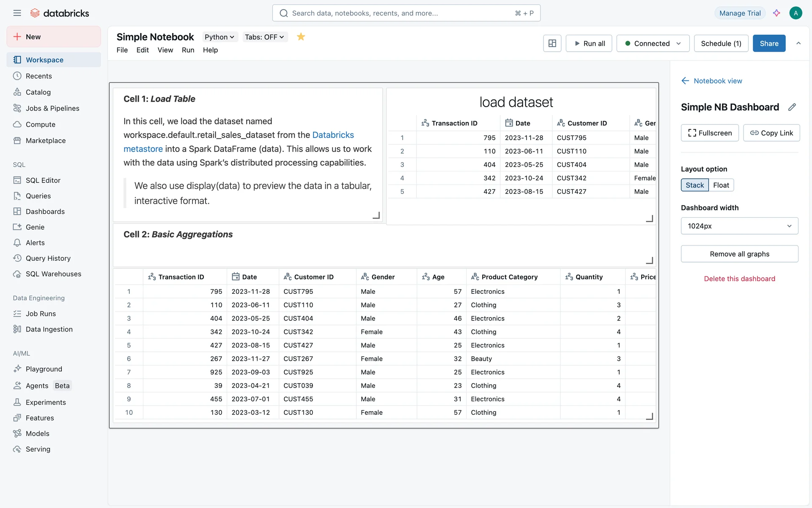Open Catalog from the sidebar
Viewport: 812px width, 508px height.
[x=38, y=92]
